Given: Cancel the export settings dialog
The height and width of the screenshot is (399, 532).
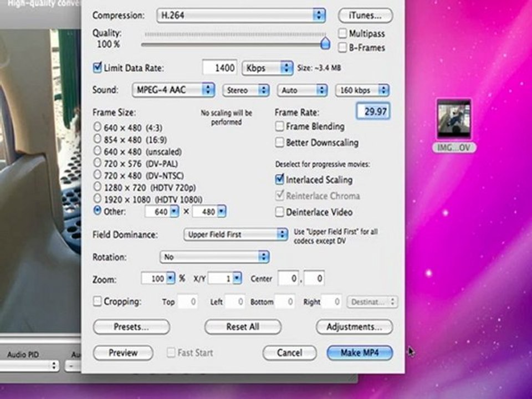Looking at the screenshot, I should point(289,353).
